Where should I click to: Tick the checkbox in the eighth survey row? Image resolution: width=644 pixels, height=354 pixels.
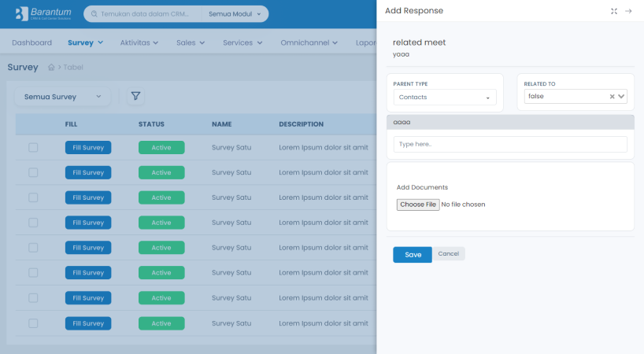[x=33, y=323]
